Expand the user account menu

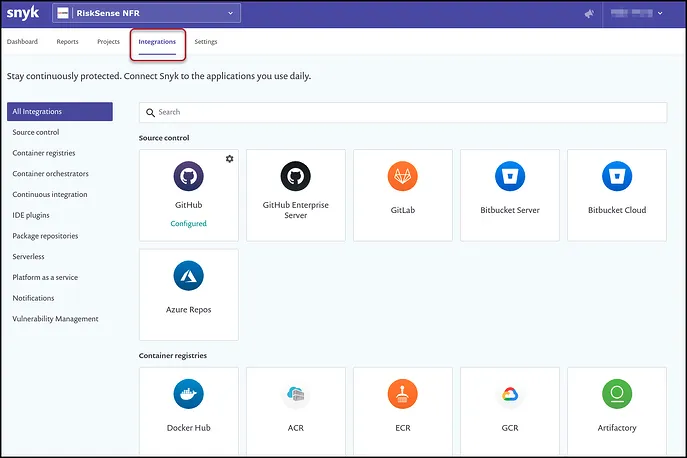click(637, 13)
